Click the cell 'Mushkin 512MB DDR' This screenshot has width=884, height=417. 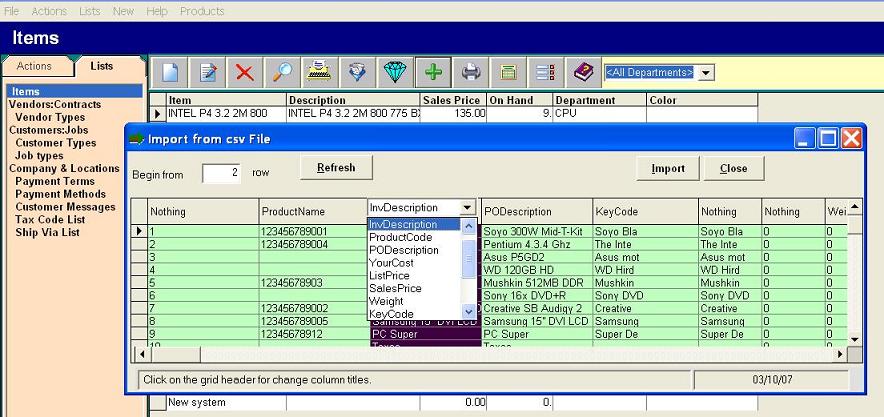click(537, 283)
